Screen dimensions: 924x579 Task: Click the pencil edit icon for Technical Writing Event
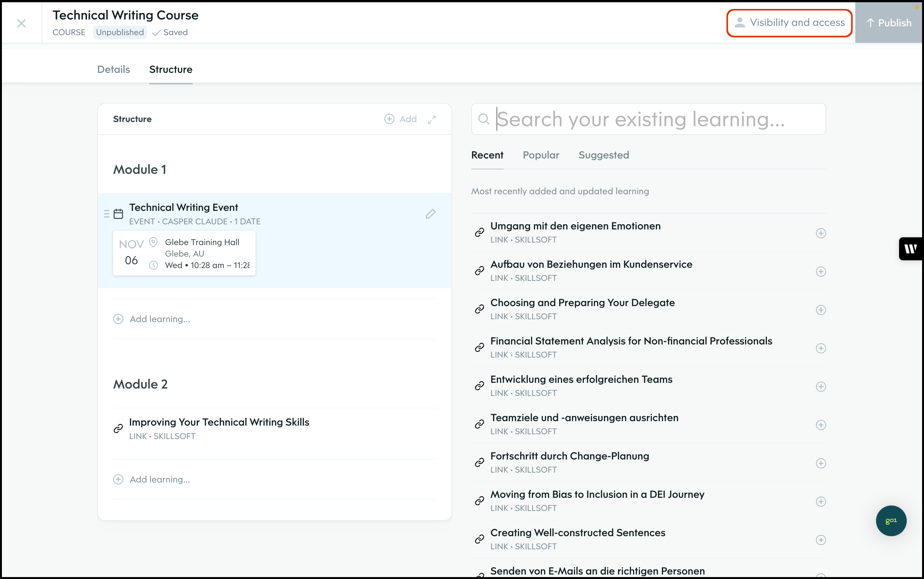coord(431,214)
